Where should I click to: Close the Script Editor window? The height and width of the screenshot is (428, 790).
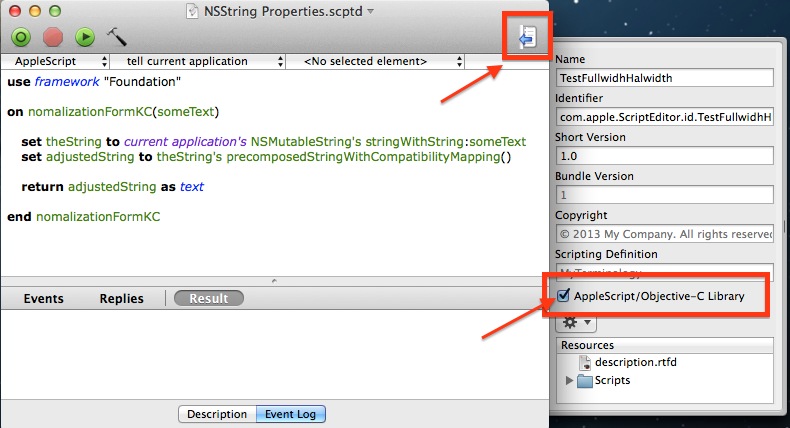pos(15,11)
